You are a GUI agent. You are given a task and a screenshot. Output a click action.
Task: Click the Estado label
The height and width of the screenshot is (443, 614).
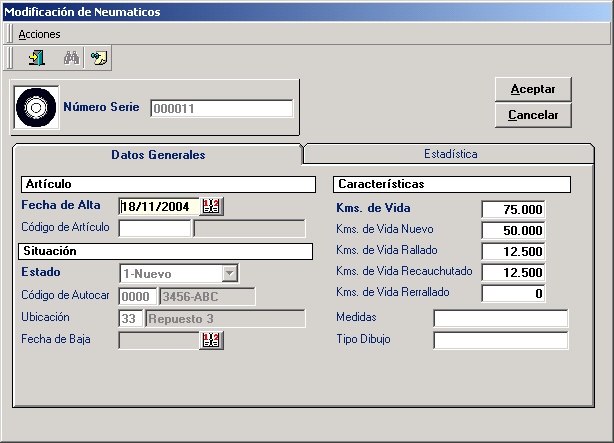click(x=41, y=272)
